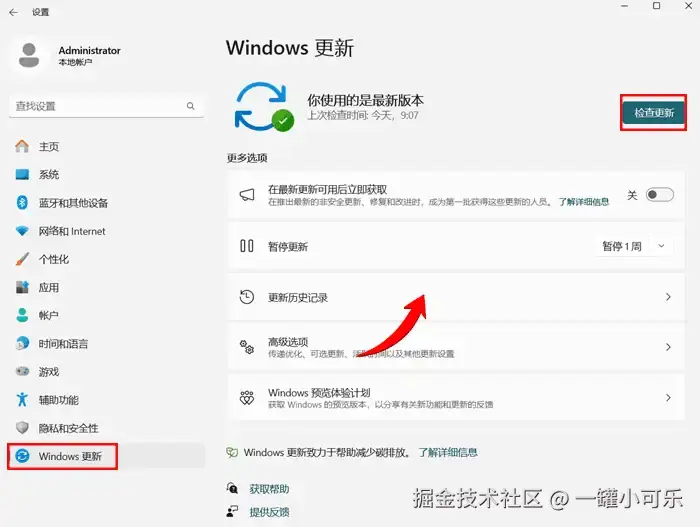Toggle the 在最新更新可用后立即获取 switch
The height and width of the screenshot is (527, 700).
(660, 195)
